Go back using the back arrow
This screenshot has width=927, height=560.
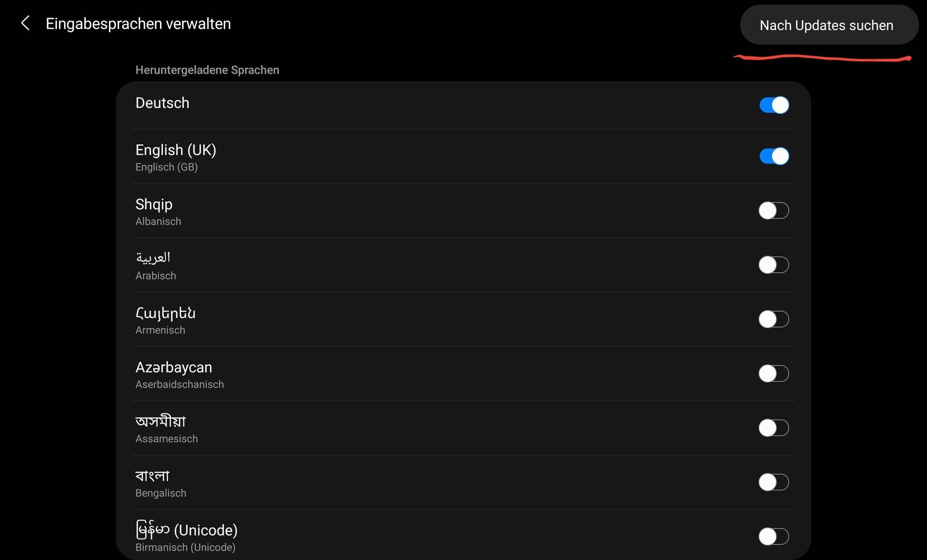click(x=25, y=23)
